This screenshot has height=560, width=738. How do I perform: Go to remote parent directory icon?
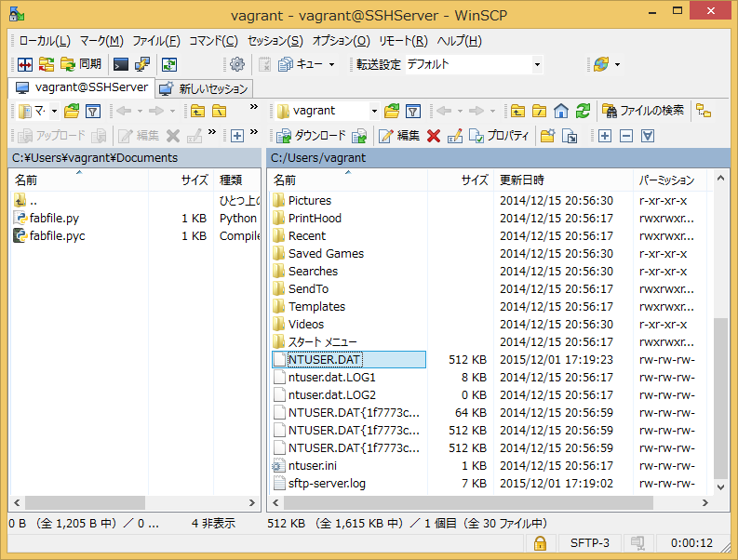[517, 112]
